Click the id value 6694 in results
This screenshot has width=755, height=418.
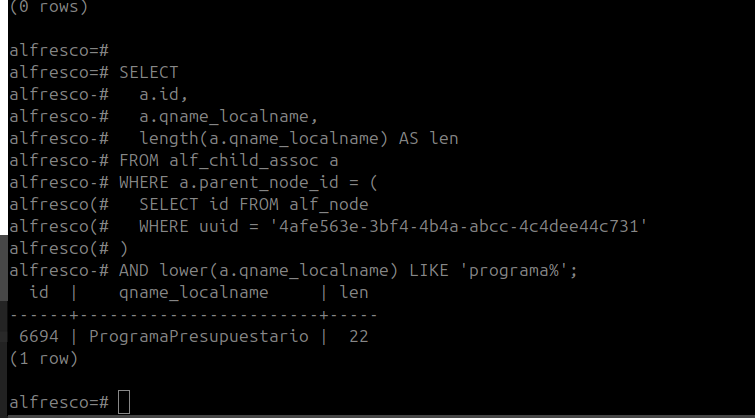click(39, 336)
